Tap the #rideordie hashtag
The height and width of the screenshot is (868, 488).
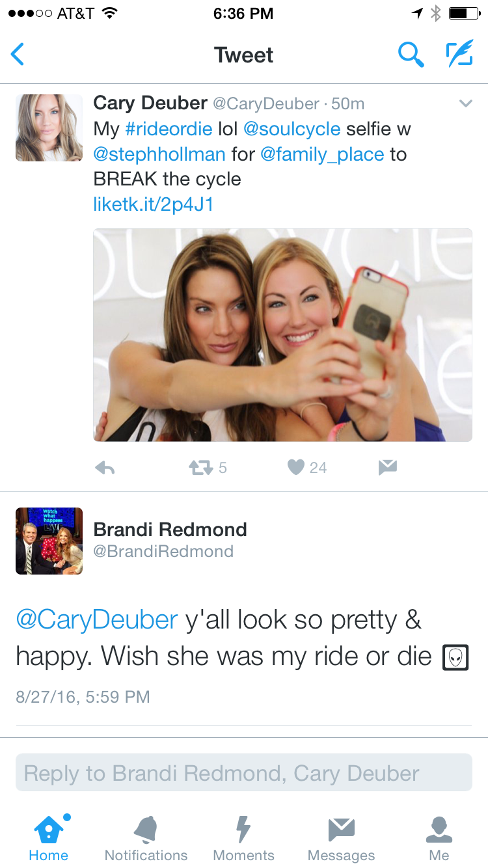pos(169,129)
